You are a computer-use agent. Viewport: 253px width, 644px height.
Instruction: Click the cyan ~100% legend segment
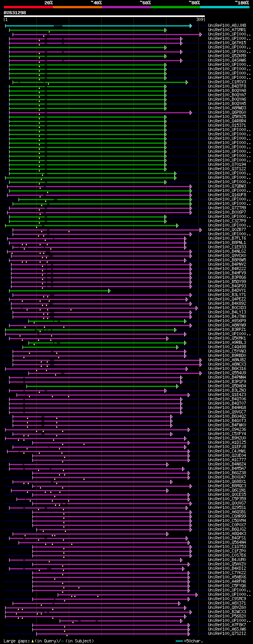(x=225, y=7)
